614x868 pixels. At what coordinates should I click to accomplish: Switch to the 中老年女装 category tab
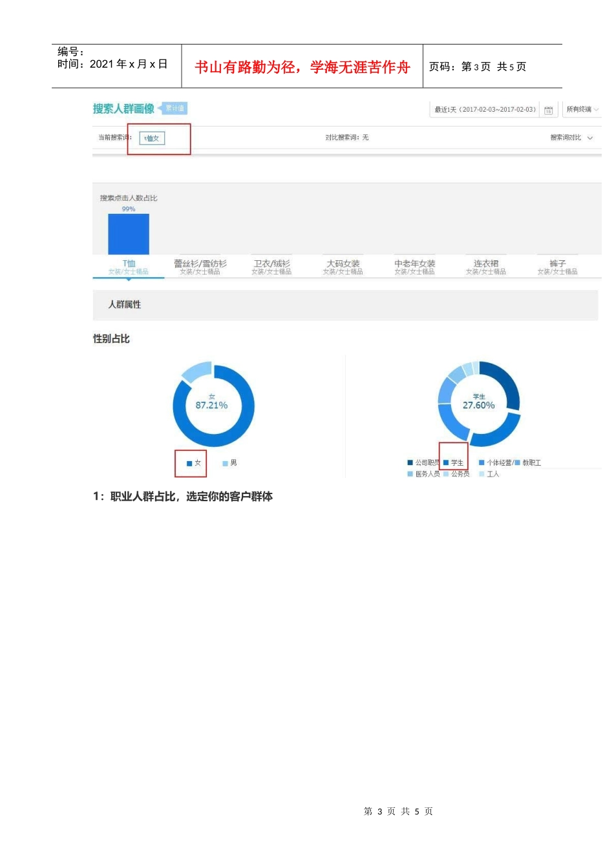[x=415, y=267]
